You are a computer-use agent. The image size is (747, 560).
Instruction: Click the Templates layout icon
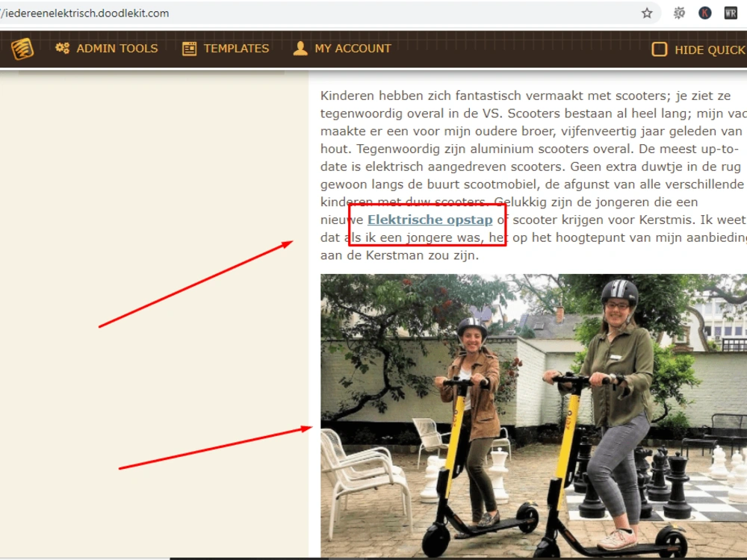point(189,49)
